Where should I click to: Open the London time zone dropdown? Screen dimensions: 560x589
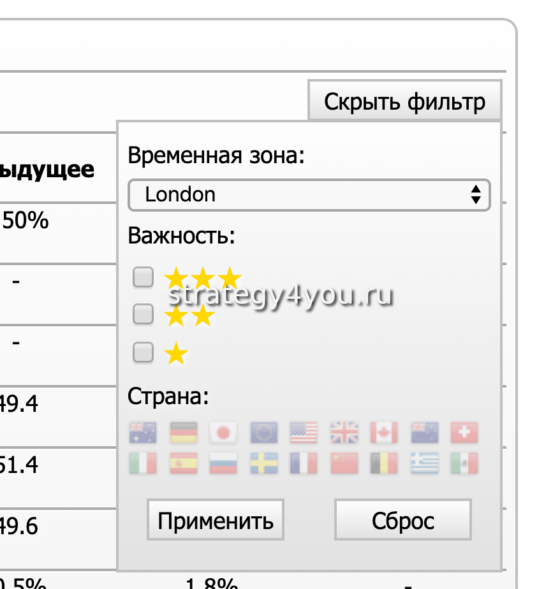(x=309, y=195)
